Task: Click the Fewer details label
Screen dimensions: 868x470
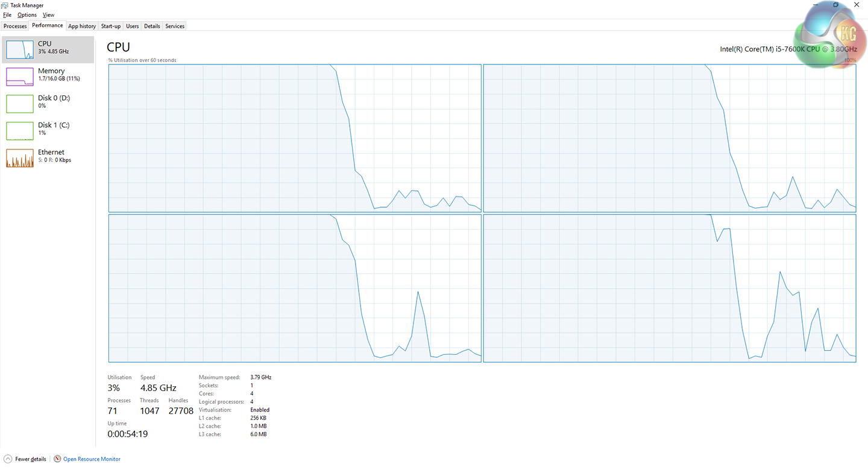Action: click(x=31, y=459)
